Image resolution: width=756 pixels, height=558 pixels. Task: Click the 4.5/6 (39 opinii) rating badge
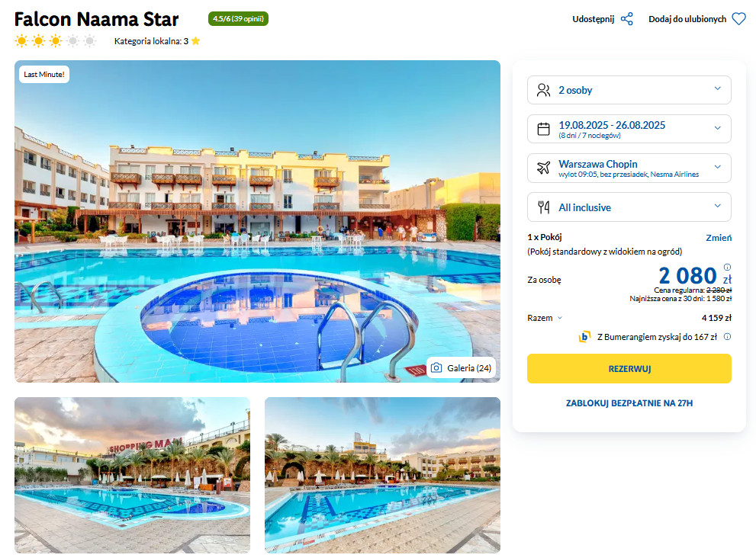(238, 19)
